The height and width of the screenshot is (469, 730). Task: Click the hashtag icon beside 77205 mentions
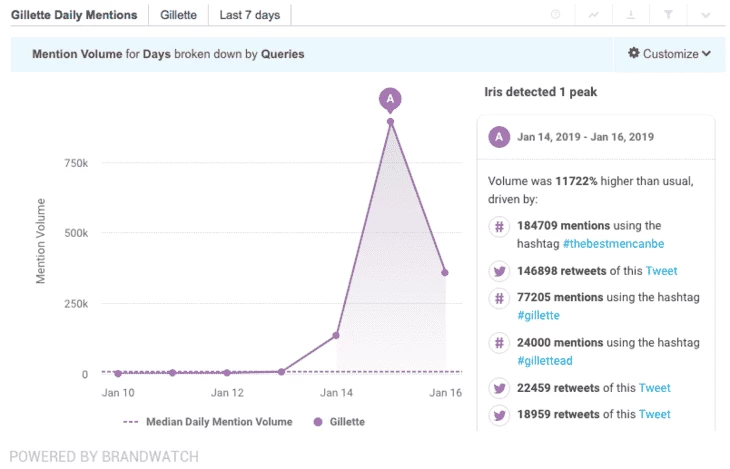point(499,298)
